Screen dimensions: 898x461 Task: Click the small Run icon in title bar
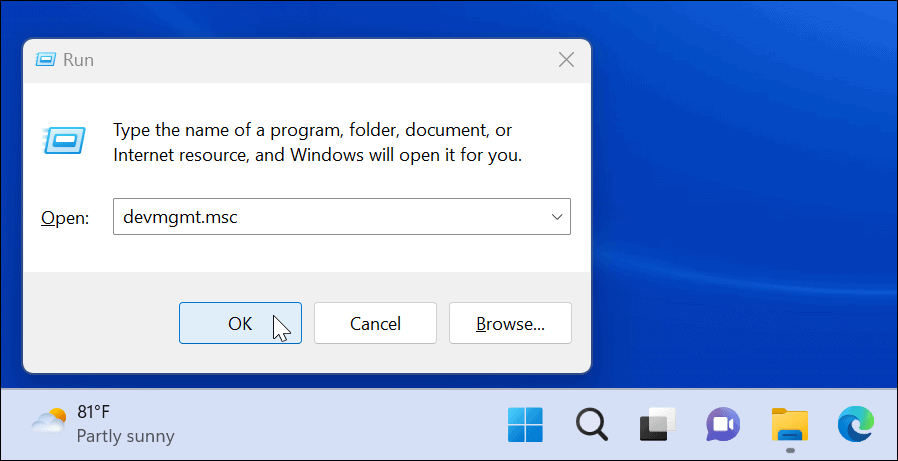(x=46, y=60)
